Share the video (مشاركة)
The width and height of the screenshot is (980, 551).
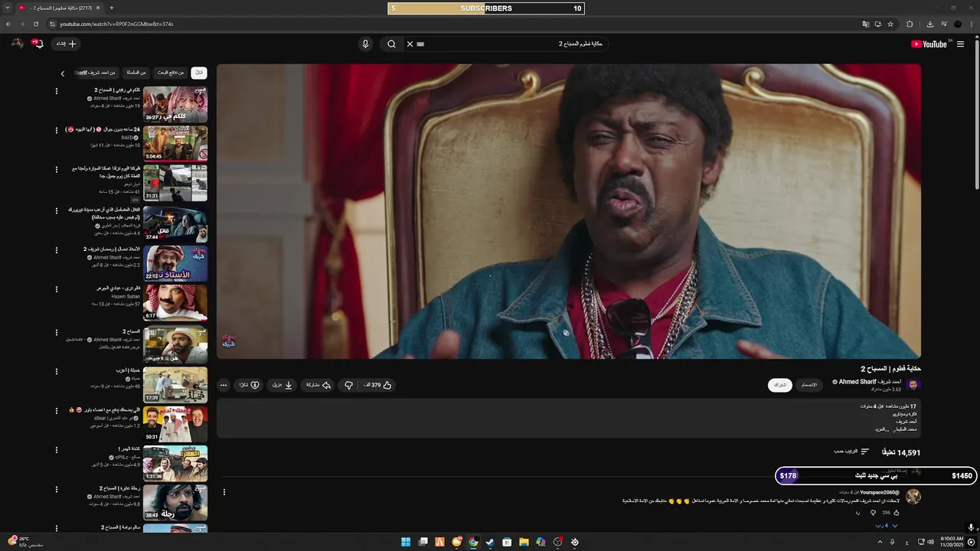point(318,385)
